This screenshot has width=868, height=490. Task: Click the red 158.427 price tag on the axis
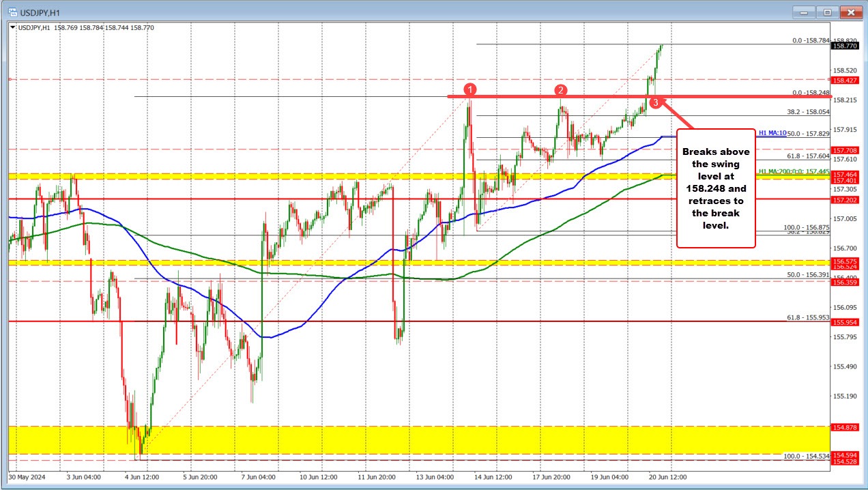(846, 81)
